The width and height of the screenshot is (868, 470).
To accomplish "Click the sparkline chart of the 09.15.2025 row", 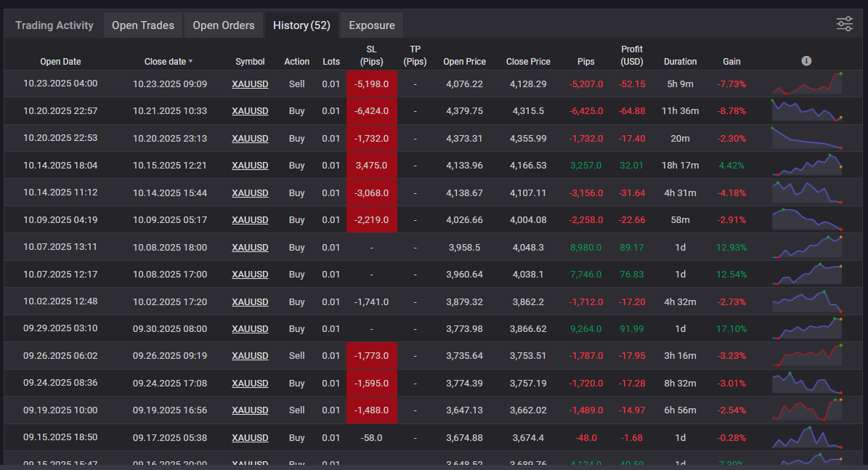I will [807, 437].
